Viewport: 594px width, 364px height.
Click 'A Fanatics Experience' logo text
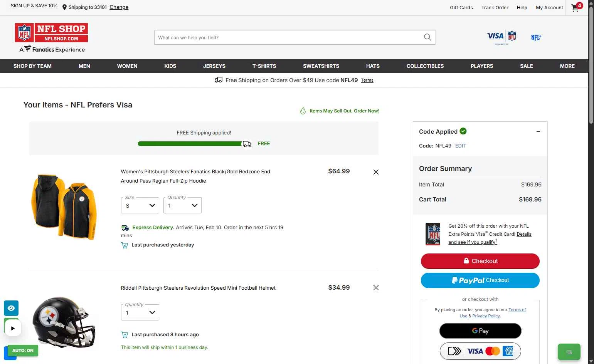click(52, 49)
